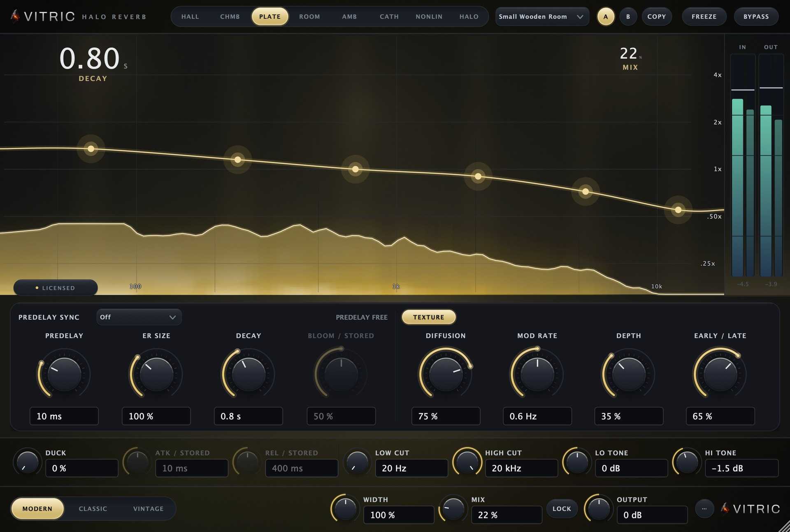Switch to the PLATE algorithm
The image size is (790, 532).
(x=270, y=16)
